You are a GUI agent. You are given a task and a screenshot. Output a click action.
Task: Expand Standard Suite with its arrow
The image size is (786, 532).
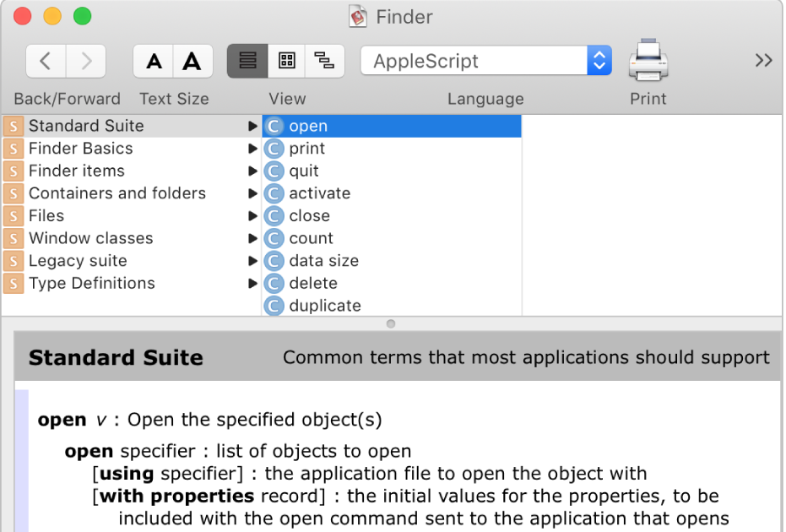252,127
